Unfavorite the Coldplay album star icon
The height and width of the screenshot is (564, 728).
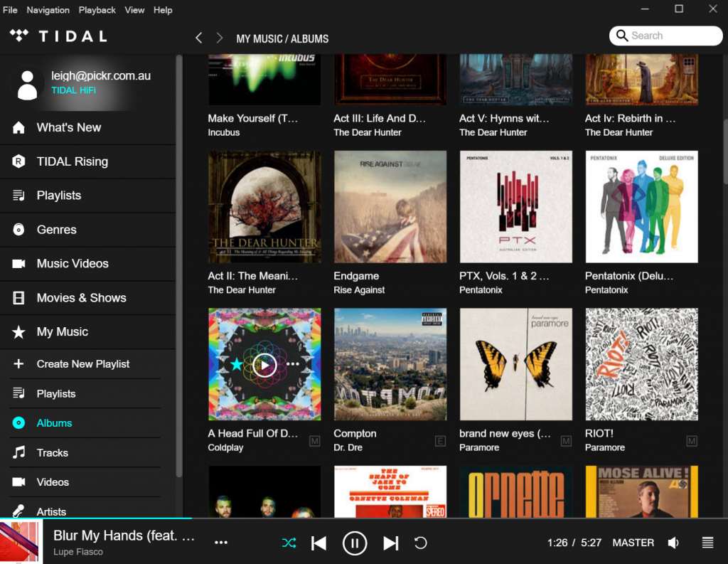click(x=237, y=364)
